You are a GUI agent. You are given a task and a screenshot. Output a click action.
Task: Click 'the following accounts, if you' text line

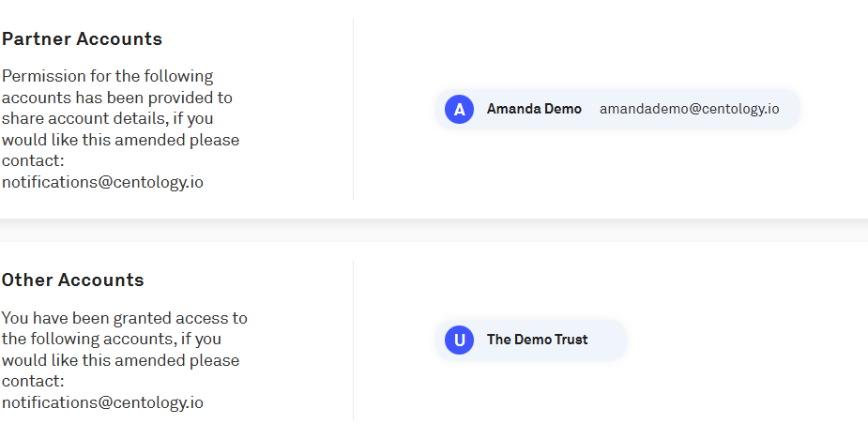click(x=111, y=340)
